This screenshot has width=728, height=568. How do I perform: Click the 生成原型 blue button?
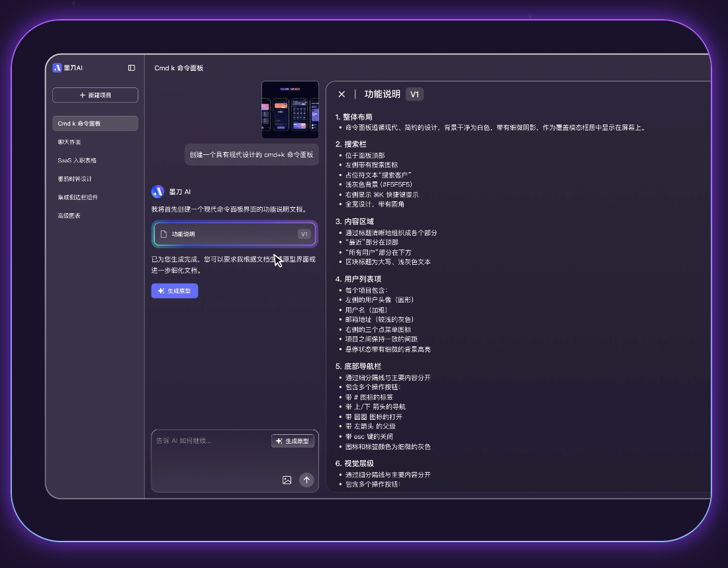(x=174, y=291)
